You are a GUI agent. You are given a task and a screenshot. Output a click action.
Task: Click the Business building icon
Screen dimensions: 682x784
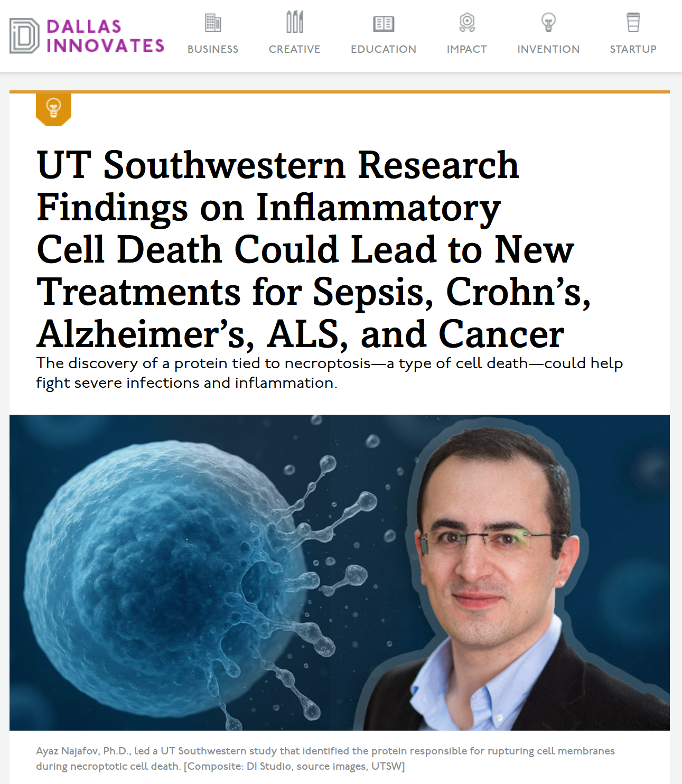[213, 23]
